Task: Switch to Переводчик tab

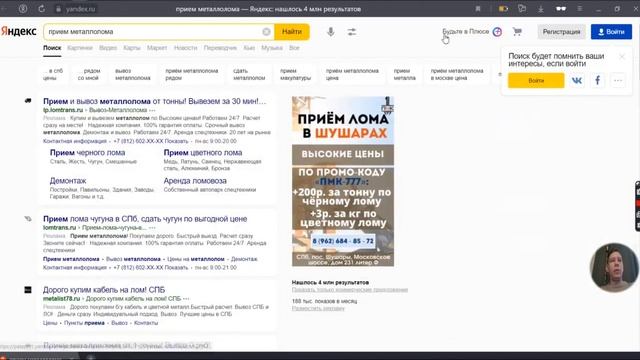Action: click(x=220, y=48)
